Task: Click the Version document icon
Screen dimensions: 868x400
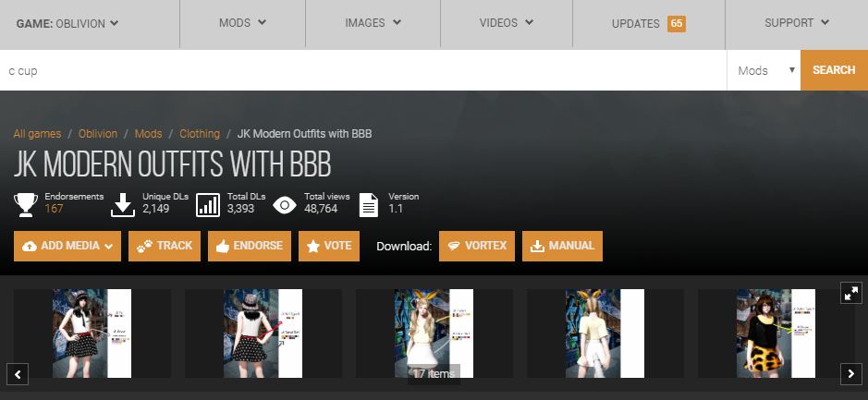Action: click(x=369, y=205)
